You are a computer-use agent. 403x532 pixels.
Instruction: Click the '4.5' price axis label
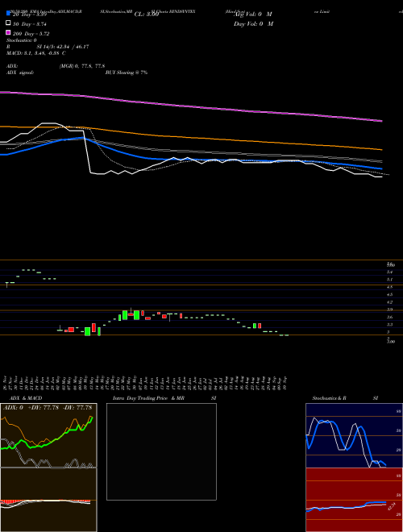coord(390,295)
